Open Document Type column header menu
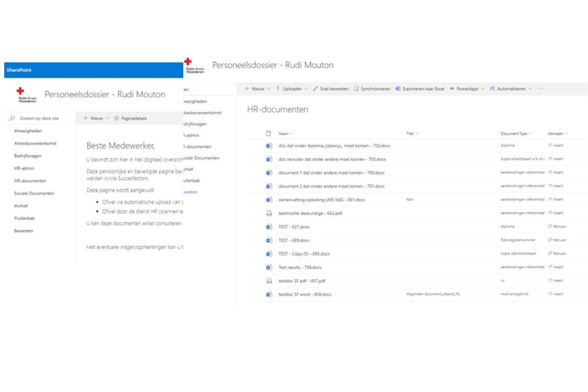The height and width of the screenshot is (392, 588). (x=516, y=134)
